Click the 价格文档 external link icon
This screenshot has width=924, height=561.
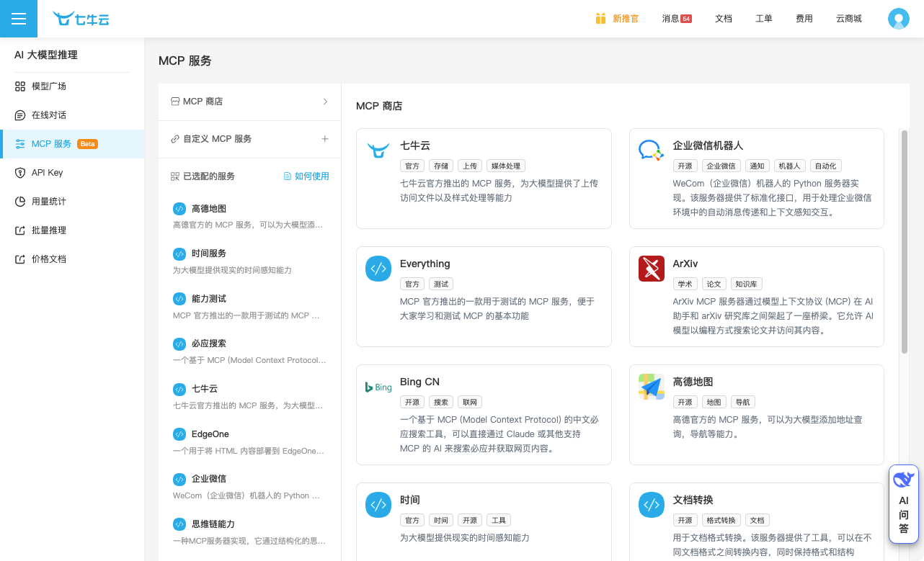(x=20, y=259)
